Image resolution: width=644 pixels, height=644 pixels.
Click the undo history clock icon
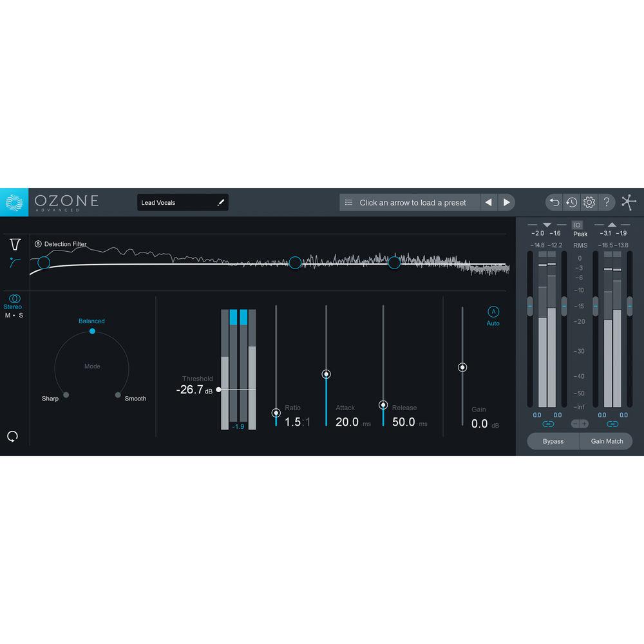tap(571, 202)
